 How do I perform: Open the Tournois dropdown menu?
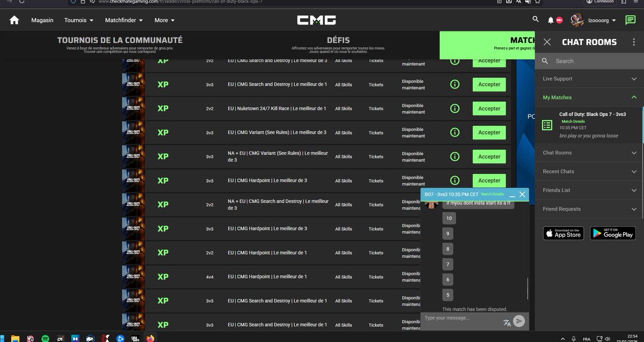pos(79,20)
